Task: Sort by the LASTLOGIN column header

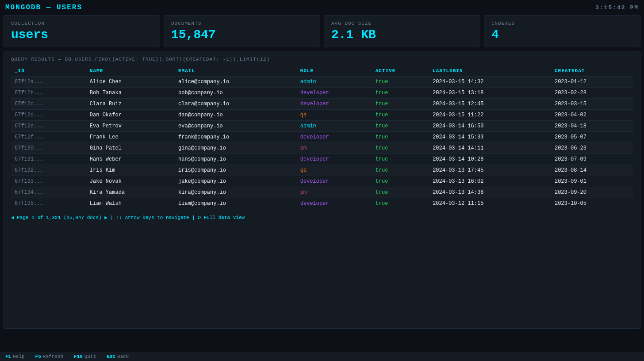Action: (x=447, y=71)
